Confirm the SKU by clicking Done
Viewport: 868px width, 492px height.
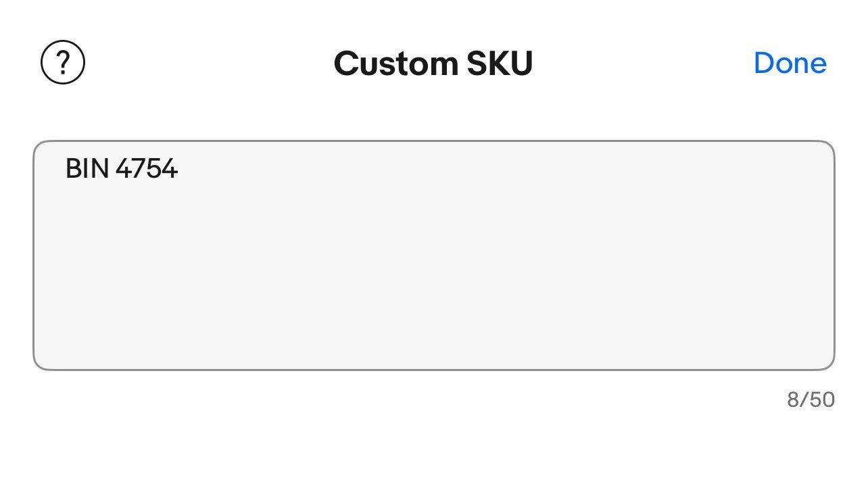[790, 63]
